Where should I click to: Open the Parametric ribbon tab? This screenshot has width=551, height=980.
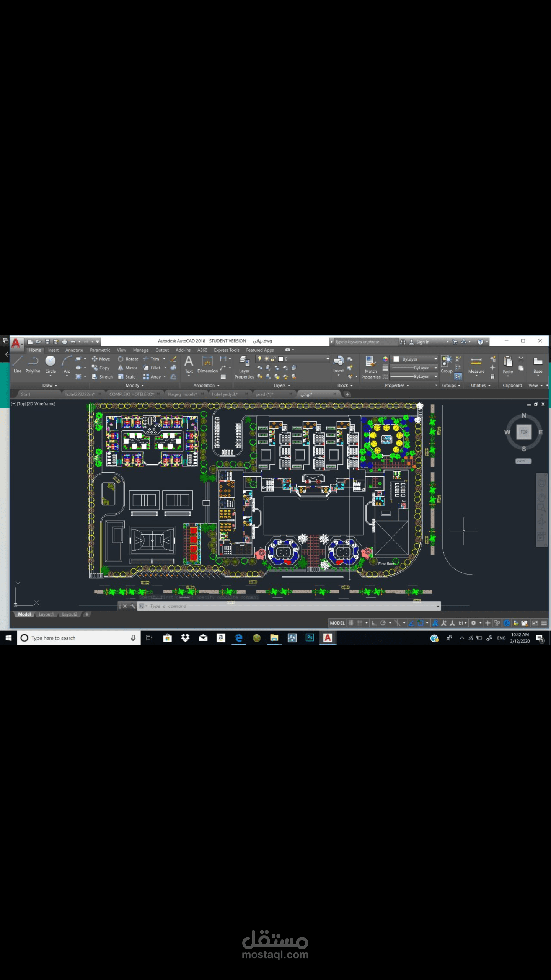[100, 350]
